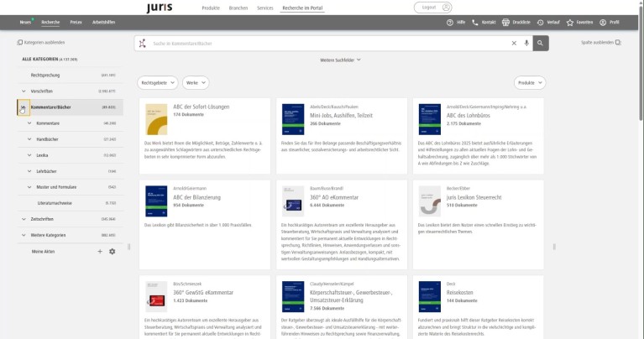Open Arbeitshilfen tab
Viewport: 644px width, 339px height.
tap(104, 23)
